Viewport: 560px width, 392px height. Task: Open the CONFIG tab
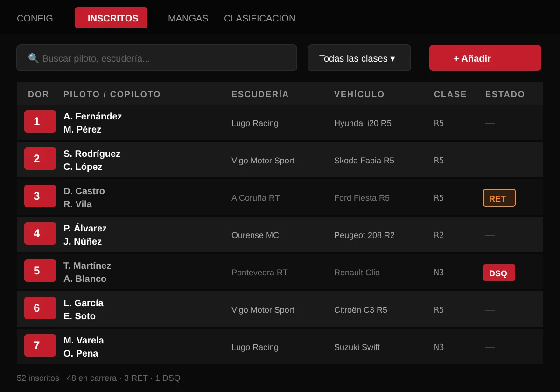35,18
